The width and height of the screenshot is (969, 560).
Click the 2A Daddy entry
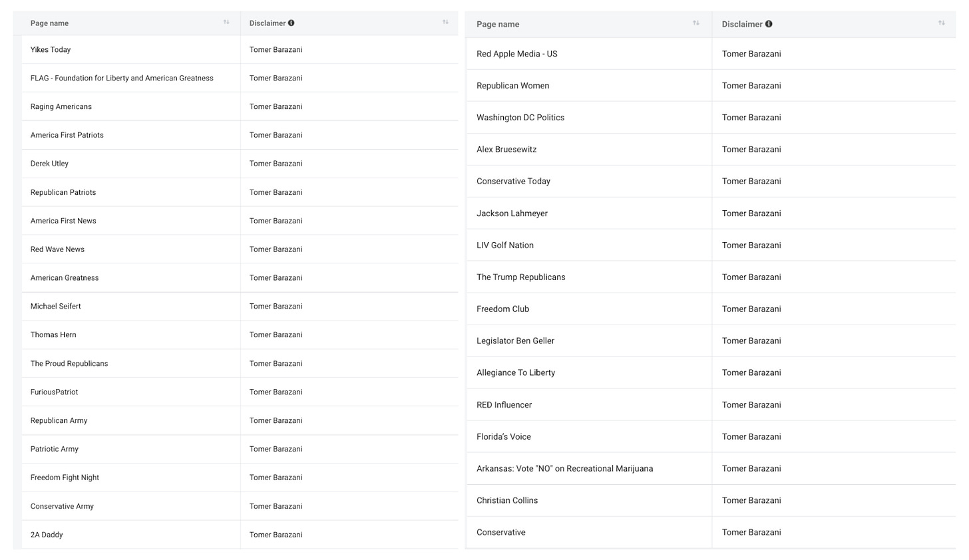(x=47, y=535)
